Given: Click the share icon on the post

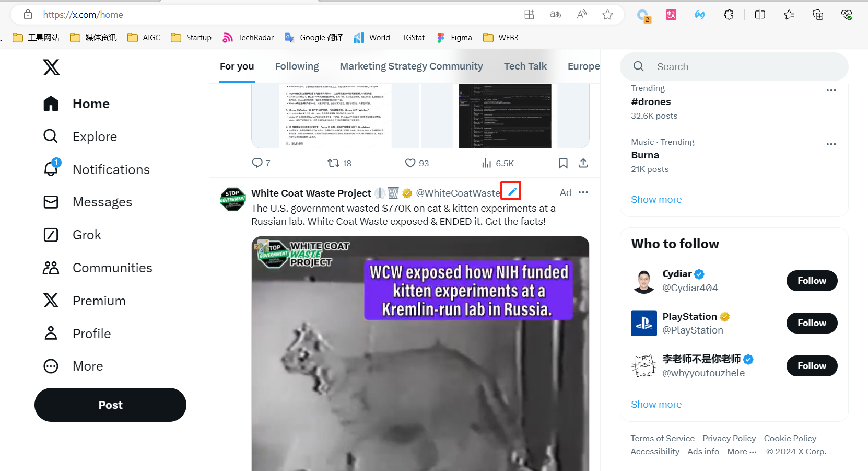Looking at the screenshot, I should (x=583, y=163).
